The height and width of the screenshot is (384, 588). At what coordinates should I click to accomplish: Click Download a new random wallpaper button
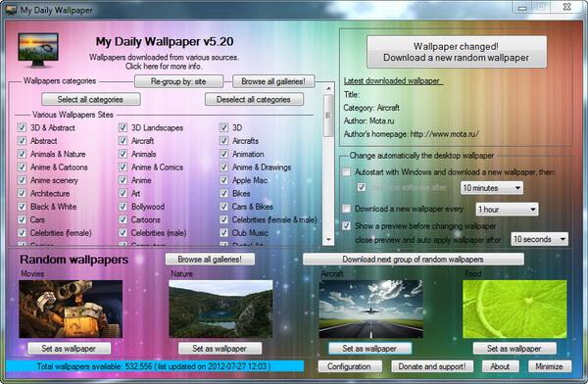456,52
